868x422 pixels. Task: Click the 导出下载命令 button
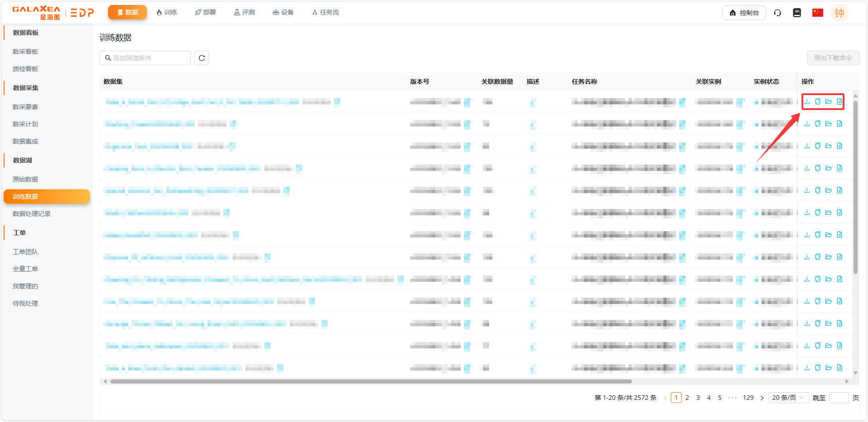(833, 58)
